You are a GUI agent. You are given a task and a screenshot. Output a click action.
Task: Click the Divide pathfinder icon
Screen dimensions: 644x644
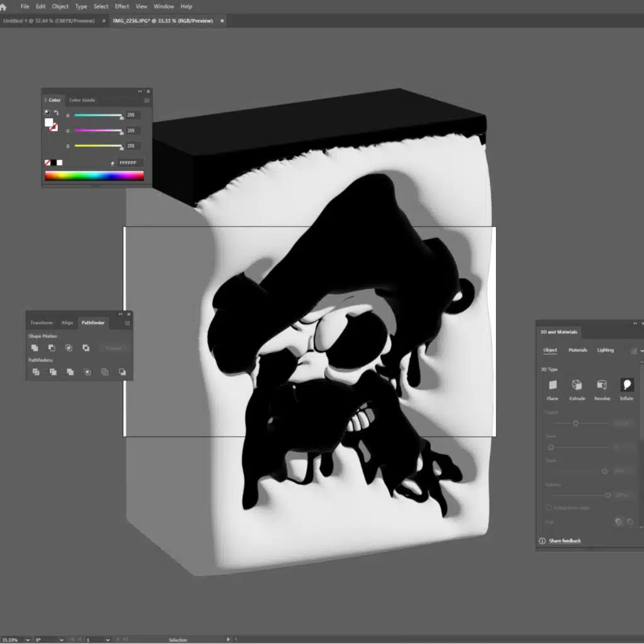[36, 372]
